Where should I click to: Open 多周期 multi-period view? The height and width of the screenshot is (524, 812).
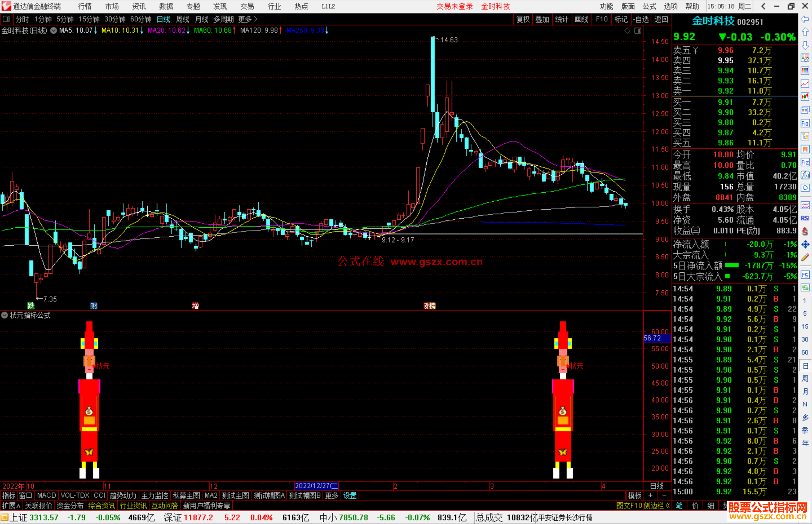pos(223,19)
